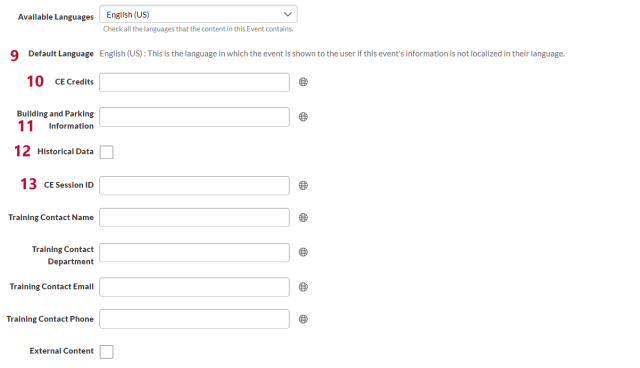Click the globe icon next to Training Contact Email

click(x=303, y=287)
